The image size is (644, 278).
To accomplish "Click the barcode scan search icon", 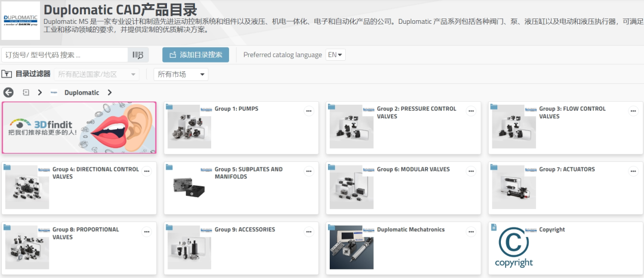I will pos(138,55).
